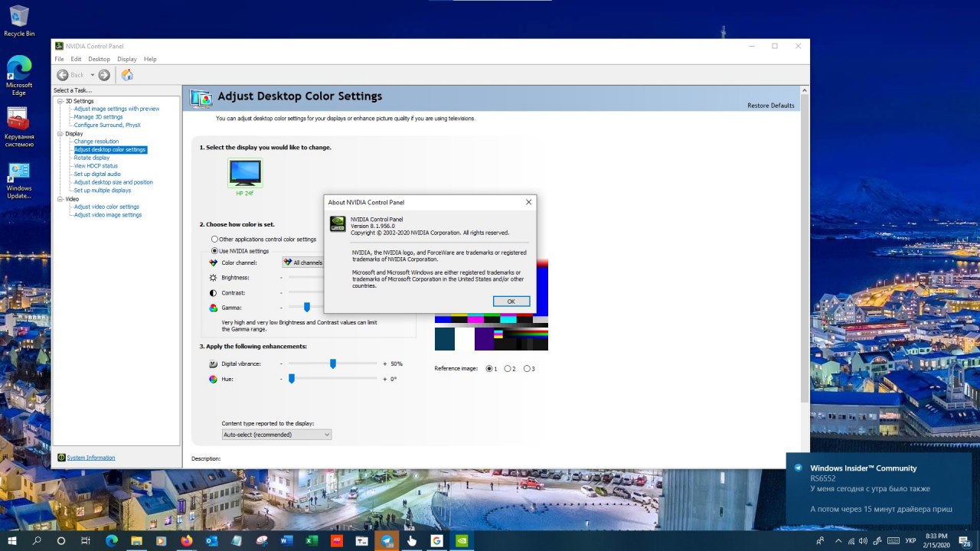Screen dimensions: 980x551
Task: Open the Help menu
Action: [x=150, y=59]
